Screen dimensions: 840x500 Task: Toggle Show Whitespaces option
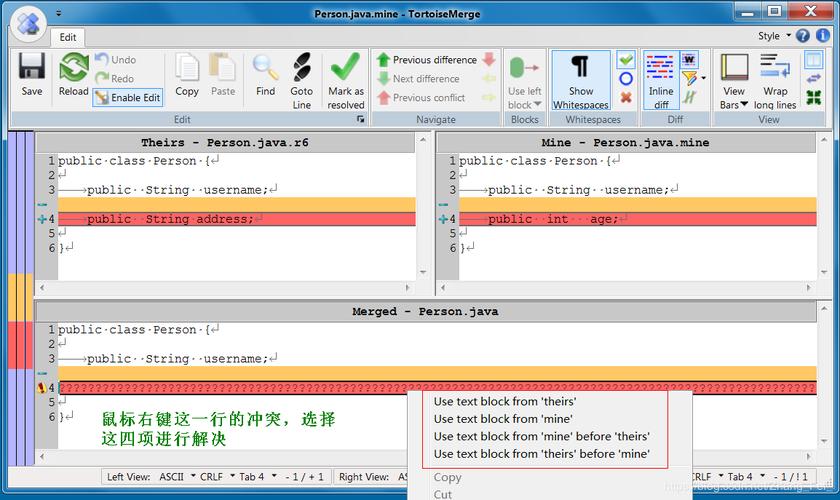[x=580, y=80]
